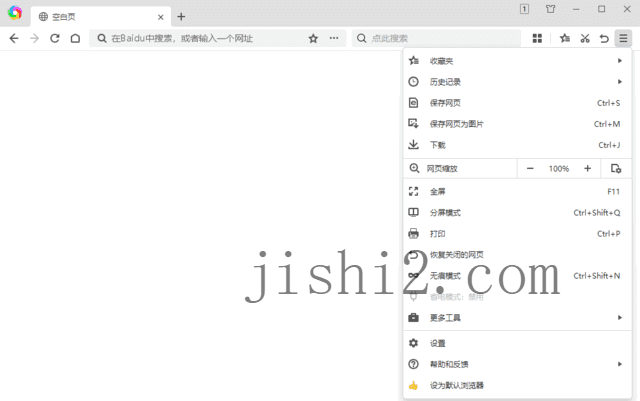Click the 打印 printer icon
This screenshot has width=640, height=401.
(x=413, y=234)
